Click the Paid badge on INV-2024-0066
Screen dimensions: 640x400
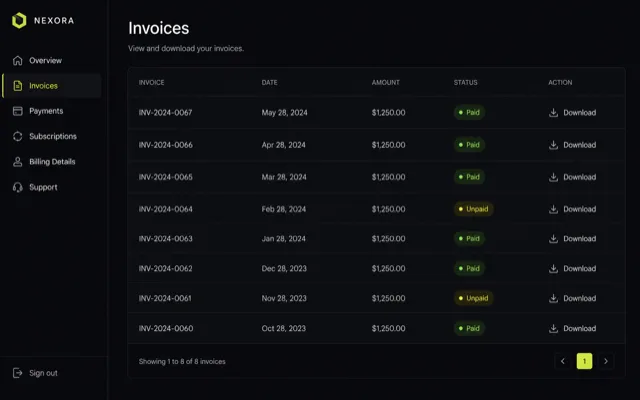tap(469, 145)
